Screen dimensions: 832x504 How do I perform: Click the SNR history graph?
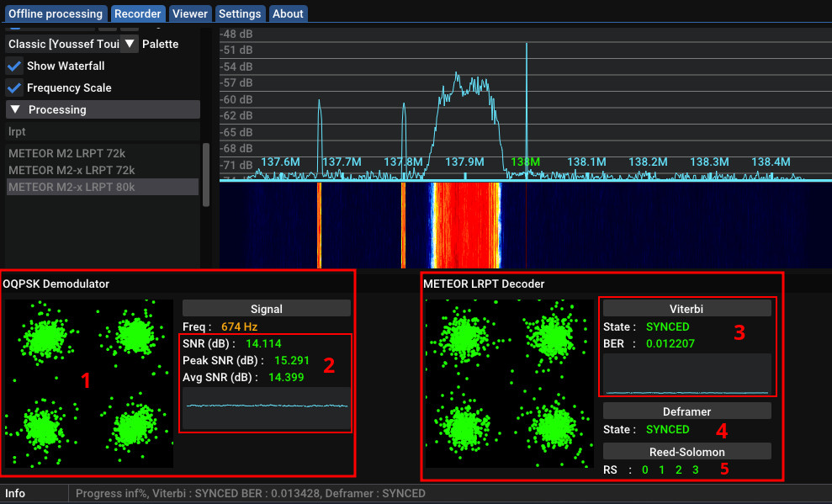[x=266, y=414]
